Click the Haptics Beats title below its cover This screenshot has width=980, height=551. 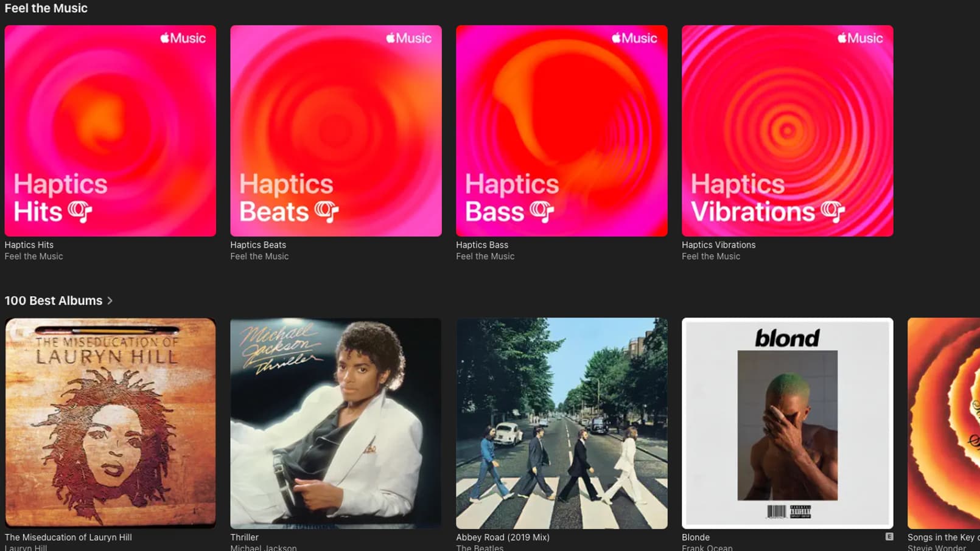click(258, 245)
